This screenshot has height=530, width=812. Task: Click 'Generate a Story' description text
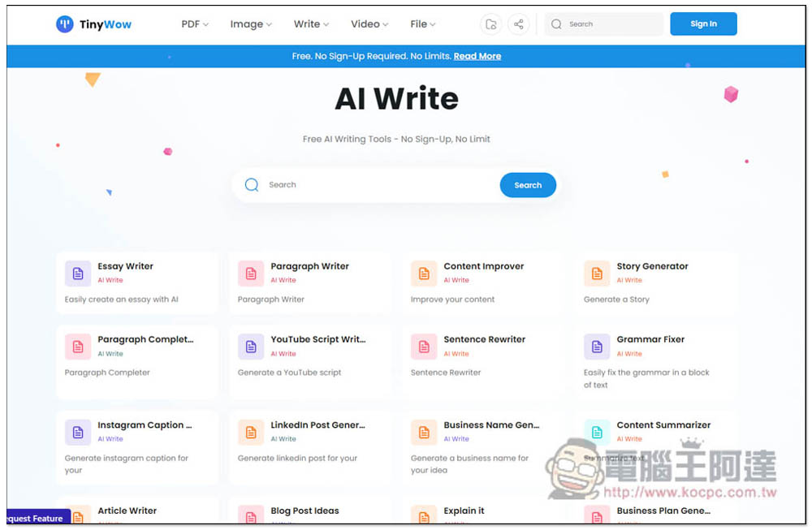point(616,299)
